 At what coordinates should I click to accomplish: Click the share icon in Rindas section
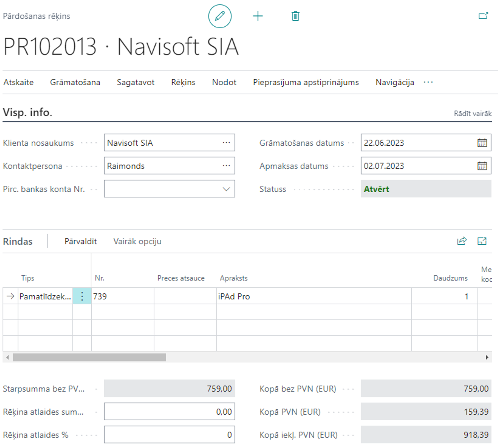(462, 241)
